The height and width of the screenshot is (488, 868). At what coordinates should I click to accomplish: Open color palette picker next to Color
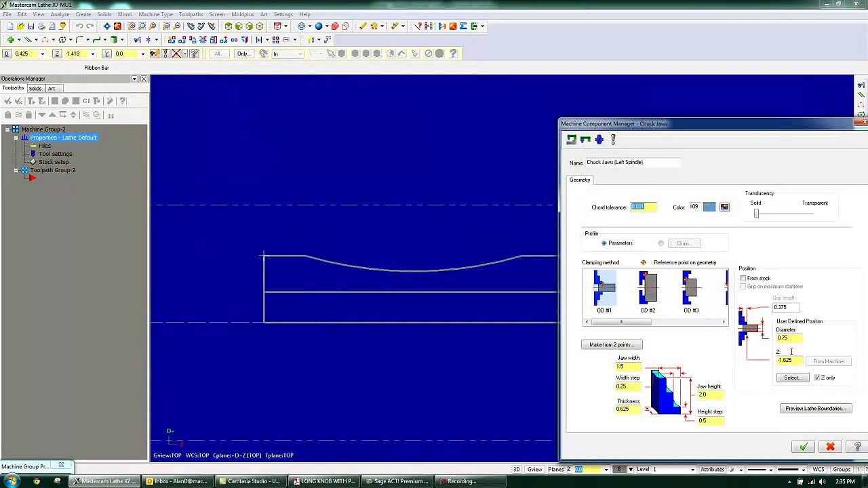[x=724, y=207]
